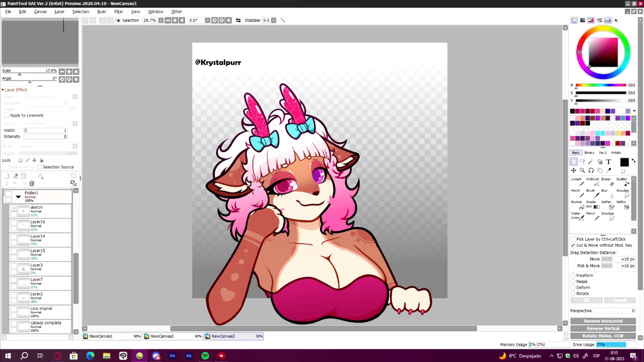This screenshot has width=644, height=362.
Task: Click Rotate 90deg. CCW button
Action: click(x=603, y=336)
